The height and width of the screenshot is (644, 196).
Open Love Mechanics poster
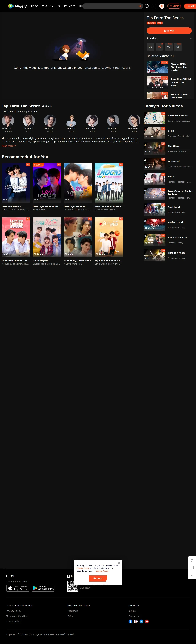click(16, 183)
